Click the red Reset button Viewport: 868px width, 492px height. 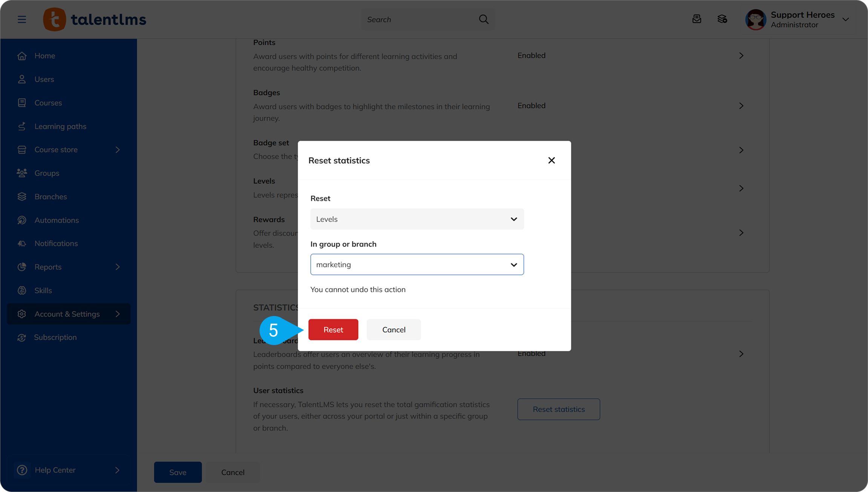click(x=333, y=330)
